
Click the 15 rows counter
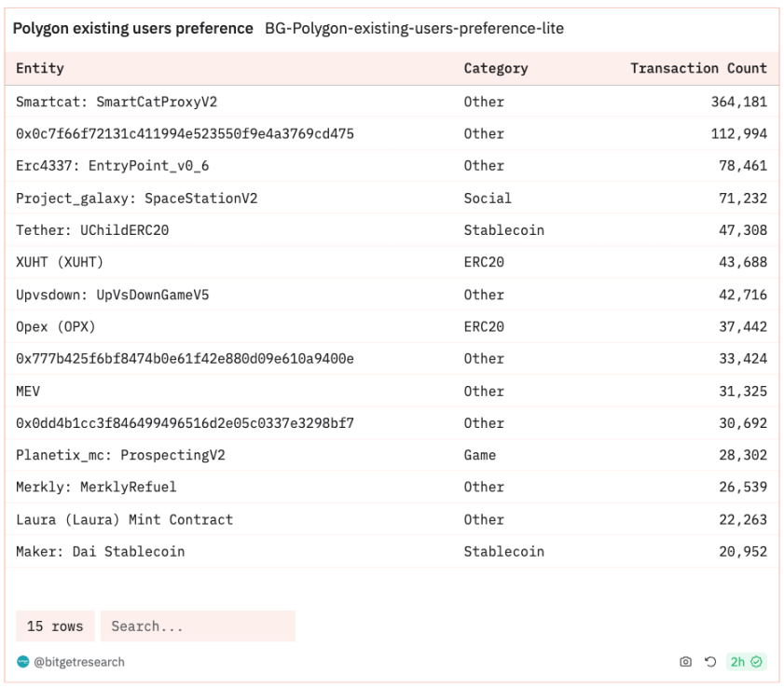pos(55,626)
